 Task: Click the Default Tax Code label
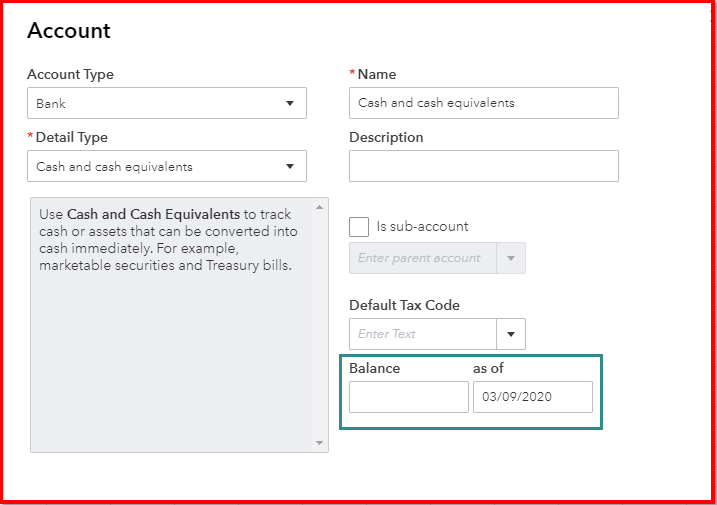click(404, 305)
